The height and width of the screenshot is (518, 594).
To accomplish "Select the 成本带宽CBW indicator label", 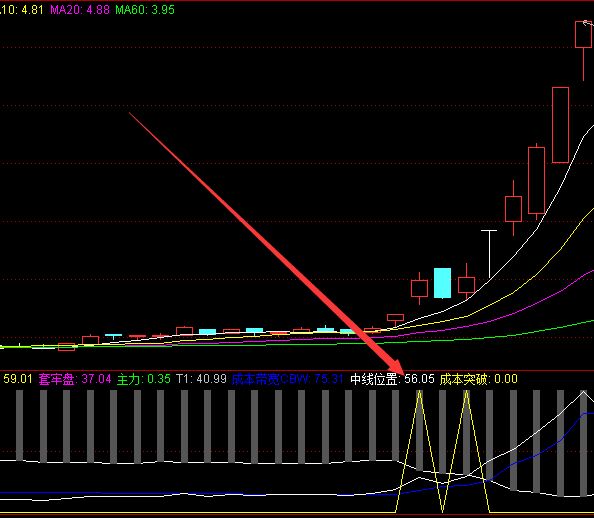I will click(x=287, y=379).
